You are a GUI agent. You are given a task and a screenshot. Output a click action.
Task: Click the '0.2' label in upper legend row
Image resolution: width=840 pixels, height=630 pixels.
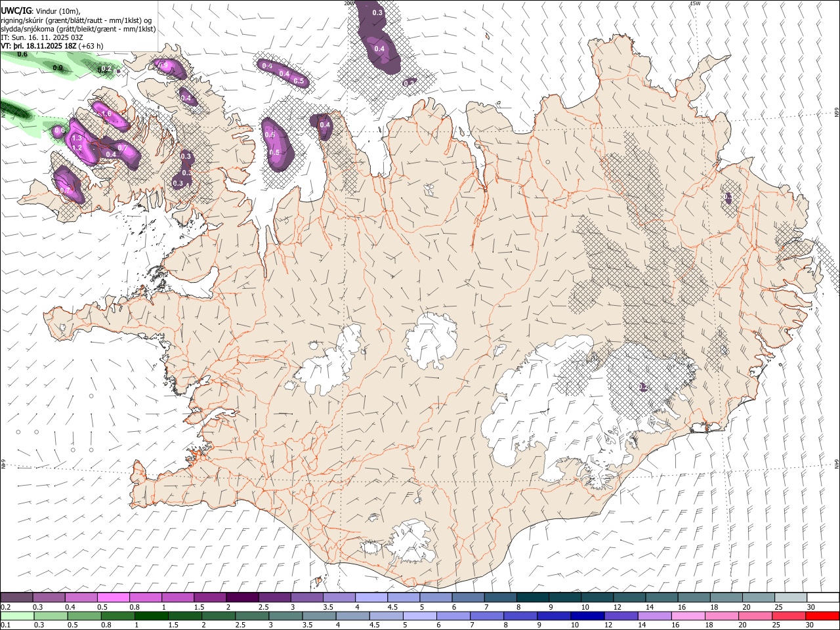tap(5, 607)
